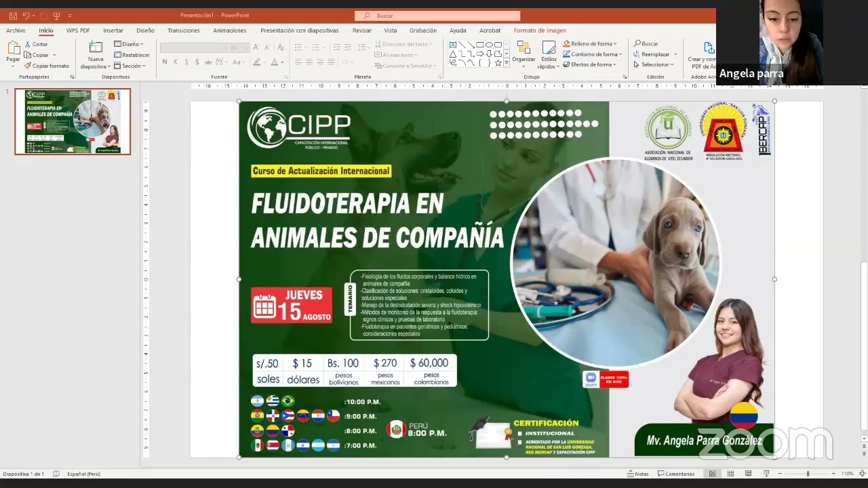This screenshot has width=868, height=488.
Task: Cut the selection with Cortar
Action: (36, 44)
